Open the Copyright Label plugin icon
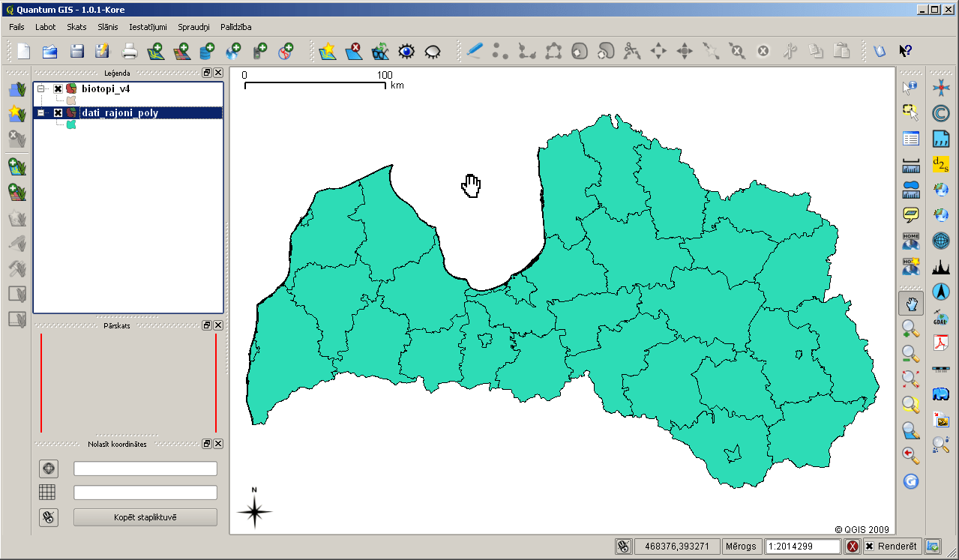This screenshot has width=959, height=560. (x=940, y=113)
